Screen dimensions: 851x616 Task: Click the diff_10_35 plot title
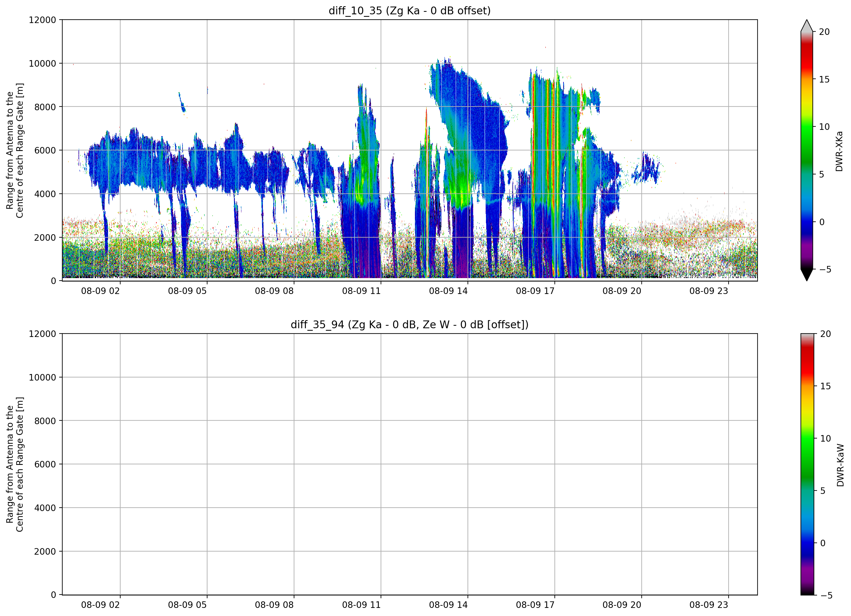409,11
